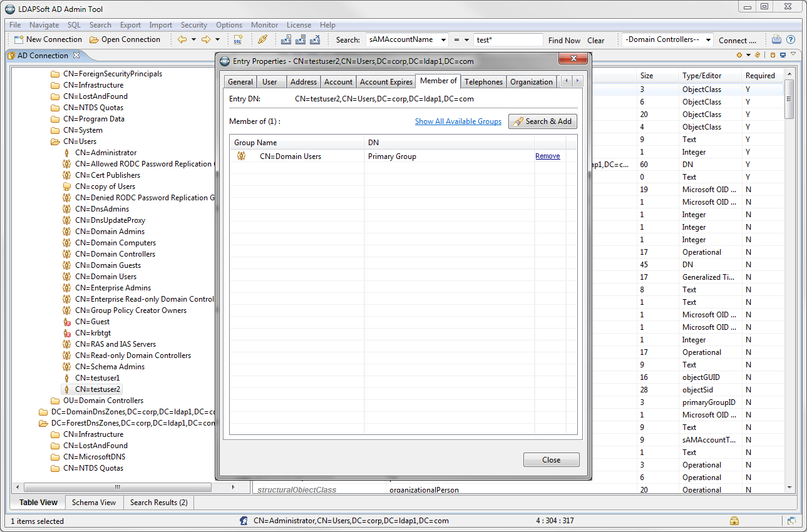This screenshot has height=532, width=807.
Task: Switch to the Telephones tab
Action: pos(483,82)
